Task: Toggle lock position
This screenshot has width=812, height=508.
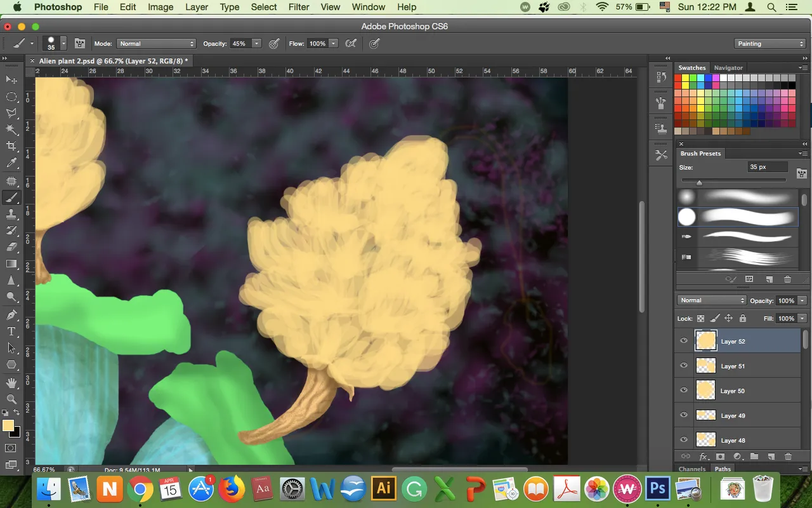Action: 729,318
